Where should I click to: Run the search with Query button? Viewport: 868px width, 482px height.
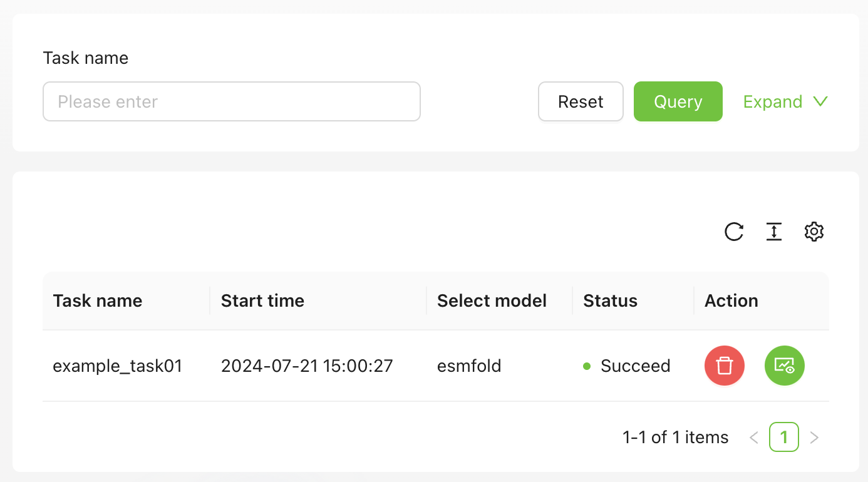coord(678,101)
